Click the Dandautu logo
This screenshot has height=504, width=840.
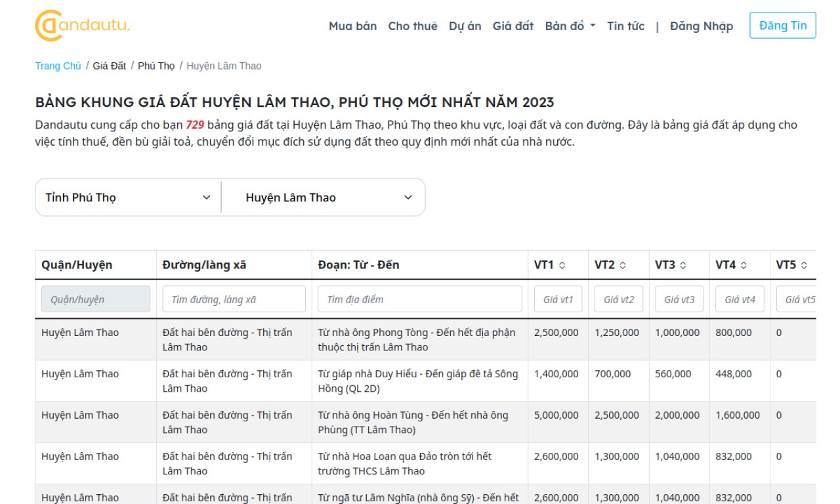click(82, 26)
